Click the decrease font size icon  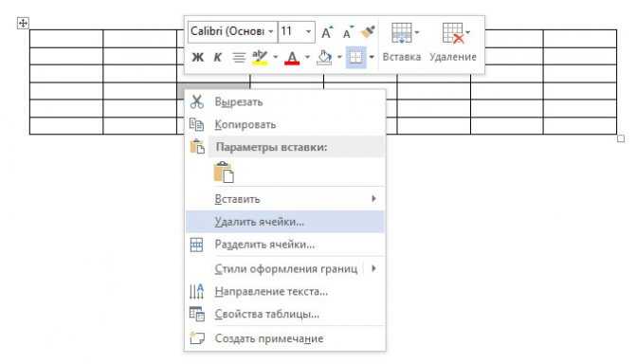[x=348, y=32]
